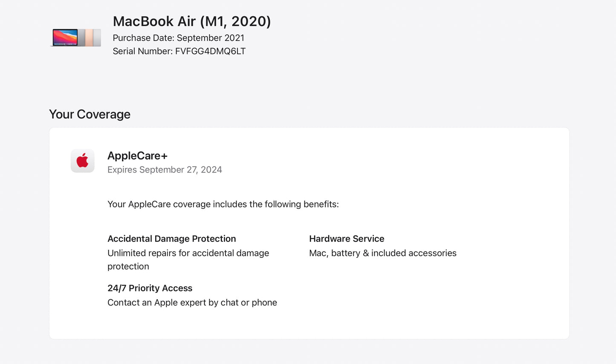The height and width of the screenshot is (364, 616).
Task: Select the September 2021 purchase date value
Action: pyautogui.click(x=211, y=38)
